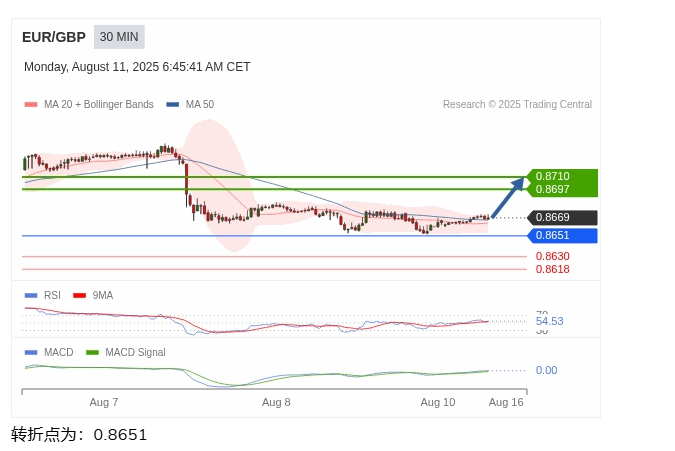
Task: Click the Aug 8 axis label
Action: coord(276,402)
